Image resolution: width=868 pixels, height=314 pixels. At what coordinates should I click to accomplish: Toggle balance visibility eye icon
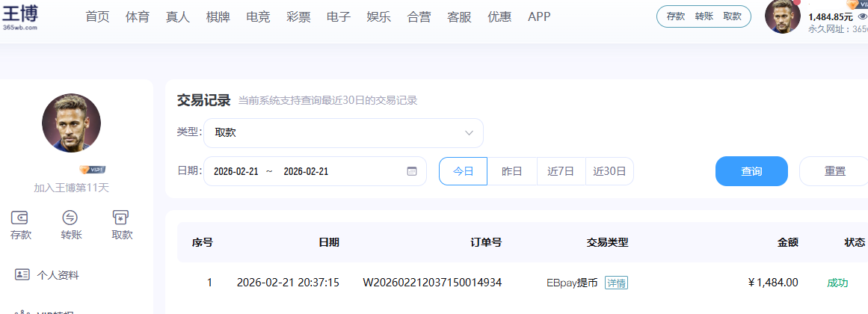(x=862, y=16)
